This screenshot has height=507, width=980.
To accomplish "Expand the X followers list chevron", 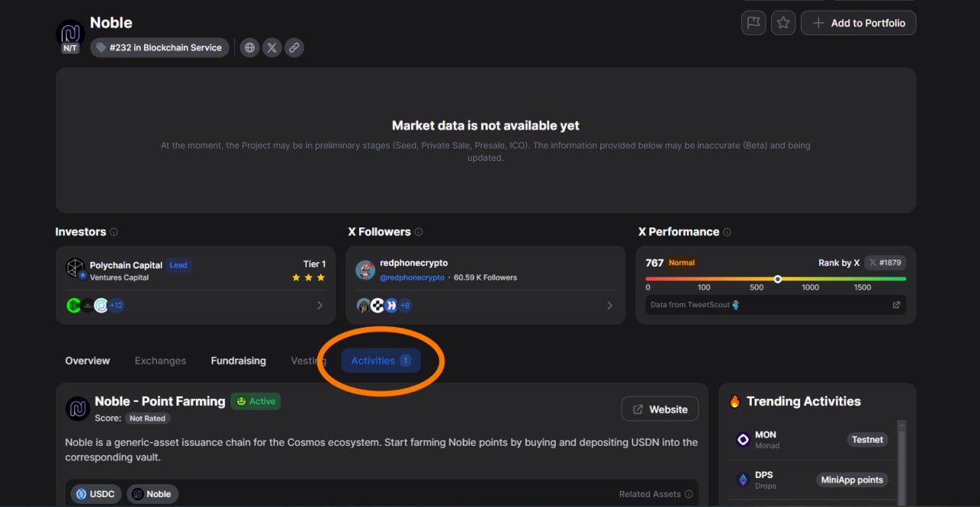I will tap(609, 306).
